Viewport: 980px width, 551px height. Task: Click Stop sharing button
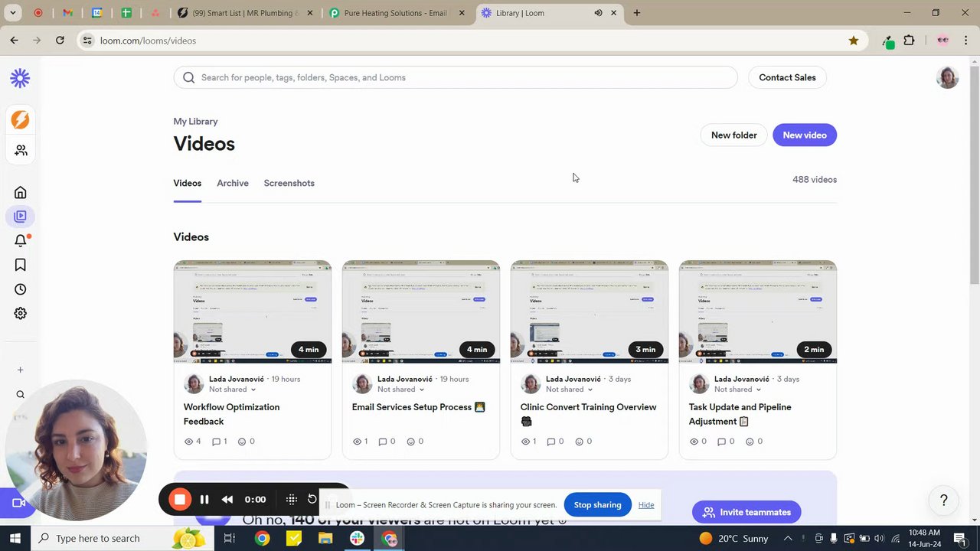click(597, 504)
